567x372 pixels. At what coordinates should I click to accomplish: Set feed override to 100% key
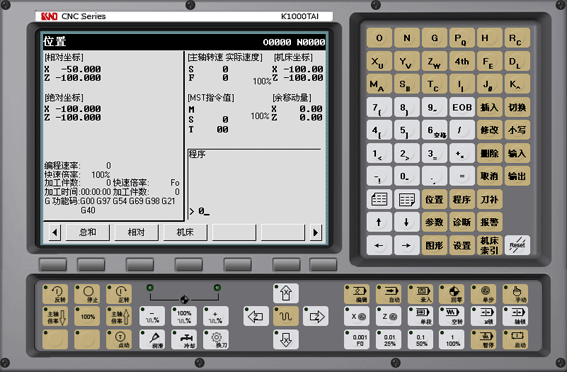[x=184, y=316]
